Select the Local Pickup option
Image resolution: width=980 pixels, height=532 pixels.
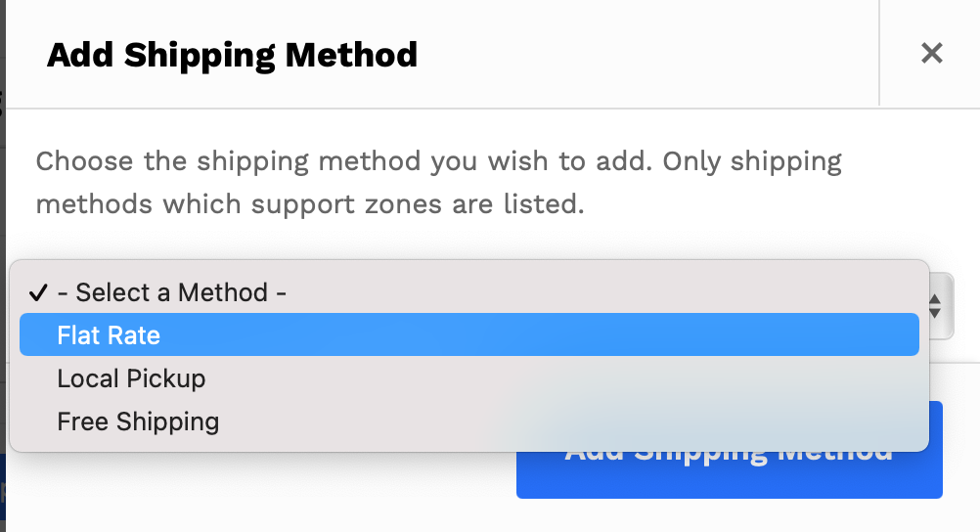(x=132, y=378)
